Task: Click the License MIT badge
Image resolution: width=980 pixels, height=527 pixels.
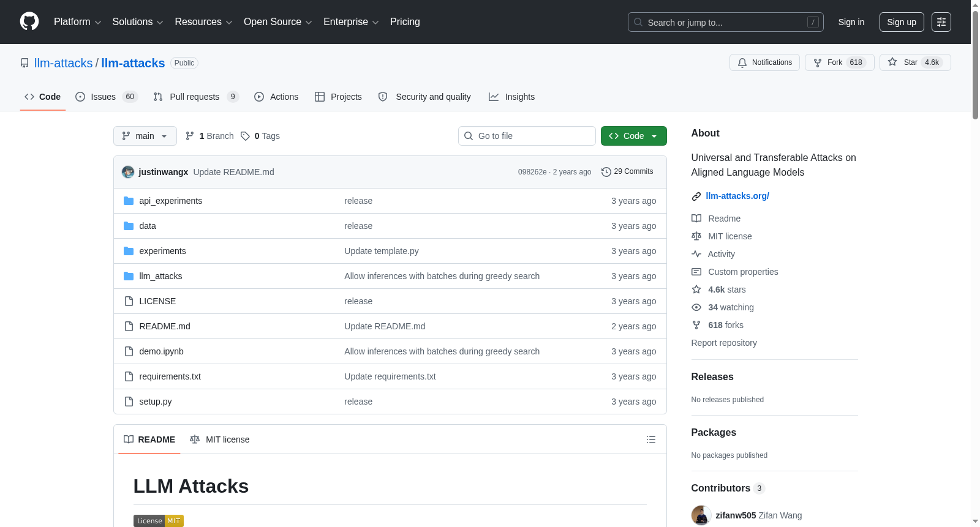Action: pos(159,521)
